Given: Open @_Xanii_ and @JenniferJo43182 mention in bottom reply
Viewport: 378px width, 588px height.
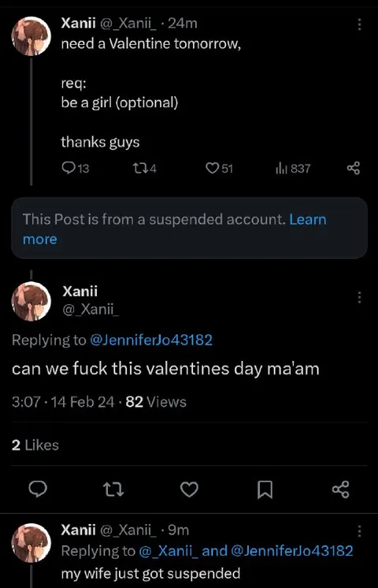Looking at the screenshot, I should click(246, 550).
